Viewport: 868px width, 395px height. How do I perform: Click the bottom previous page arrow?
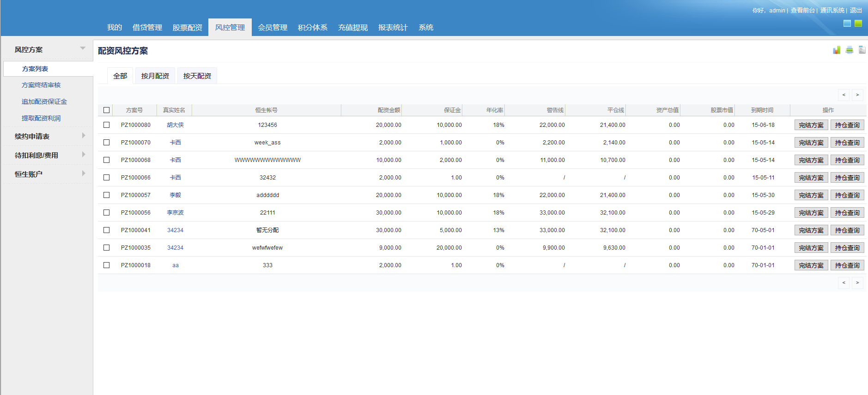pos(844,283)
